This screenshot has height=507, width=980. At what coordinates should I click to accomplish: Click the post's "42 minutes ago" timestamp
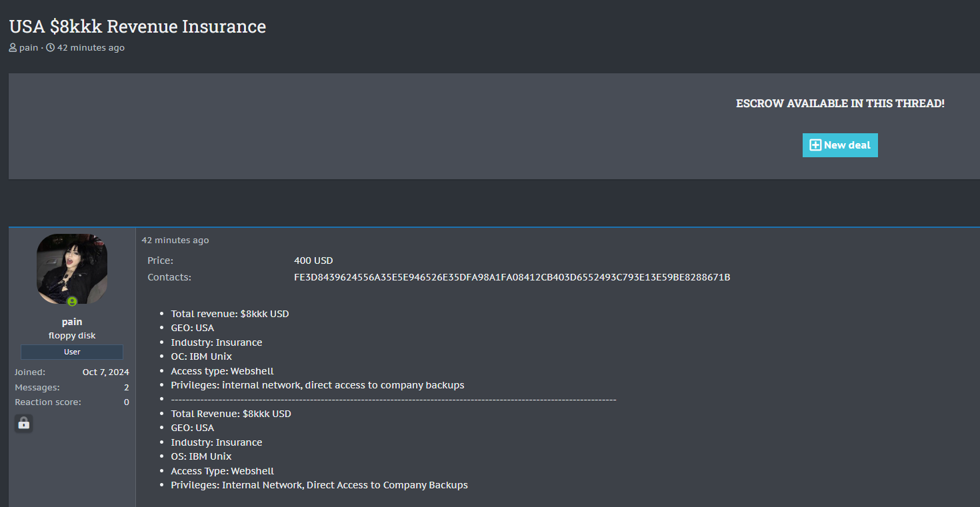point(175,241)
